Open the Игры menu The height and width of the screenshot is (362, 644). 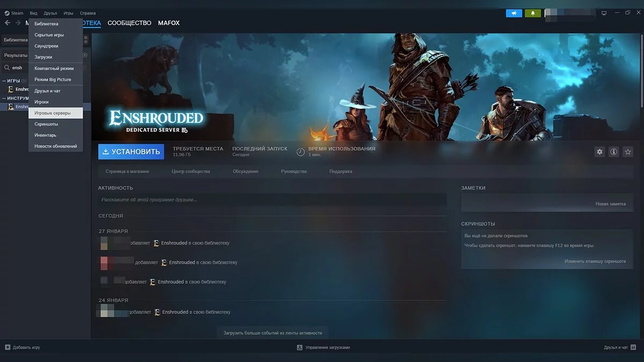(68, 13)
